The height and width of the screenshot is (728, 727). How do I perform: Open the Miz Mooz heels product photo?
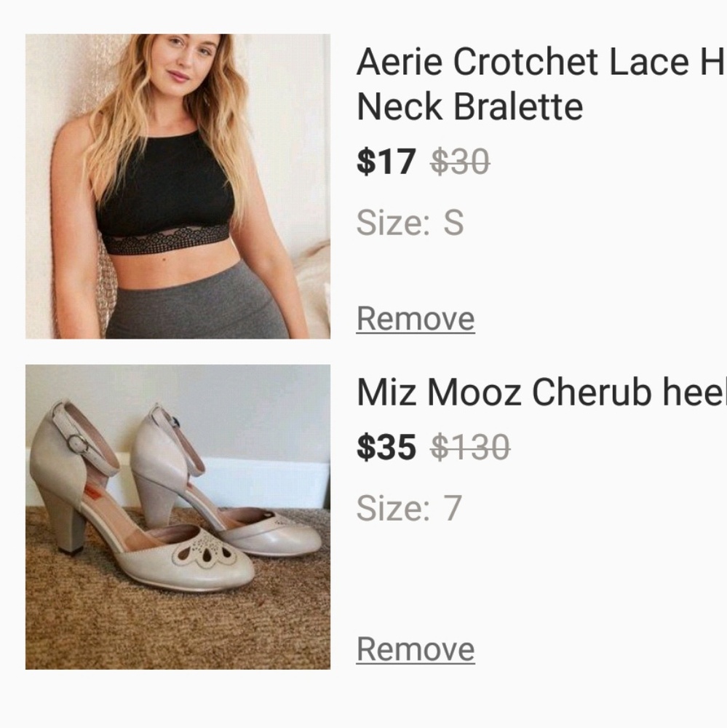[178, 516]
